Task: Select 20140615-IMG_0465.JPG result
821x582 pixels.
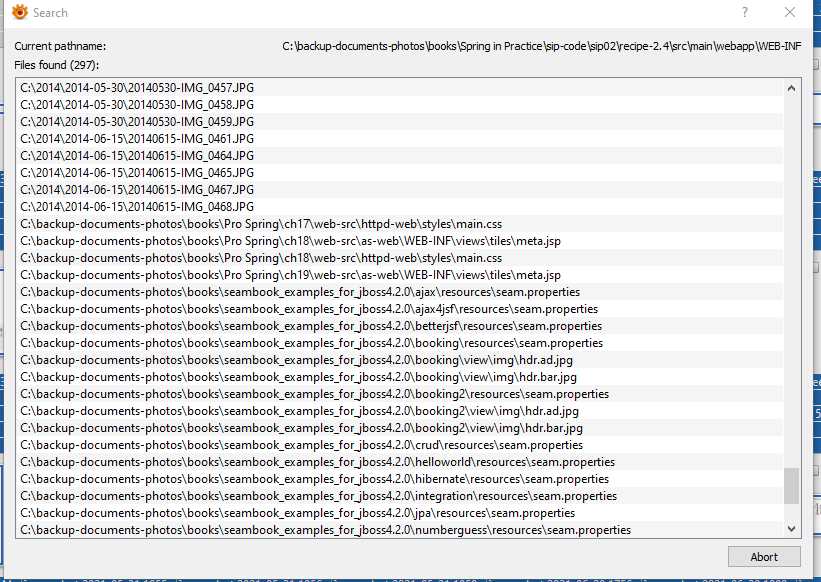Action: tap(401, 173)
